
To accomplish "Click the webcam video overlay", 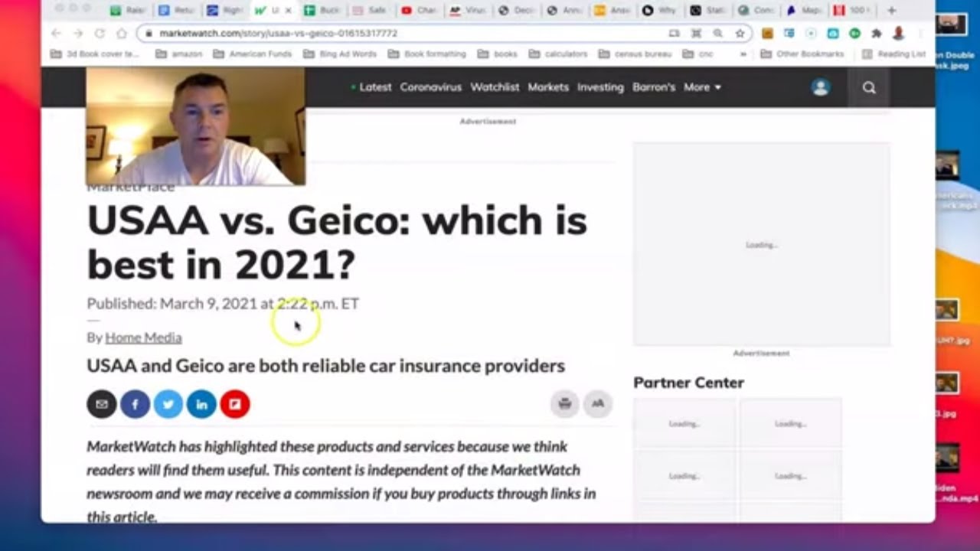I will pos(195,126).
